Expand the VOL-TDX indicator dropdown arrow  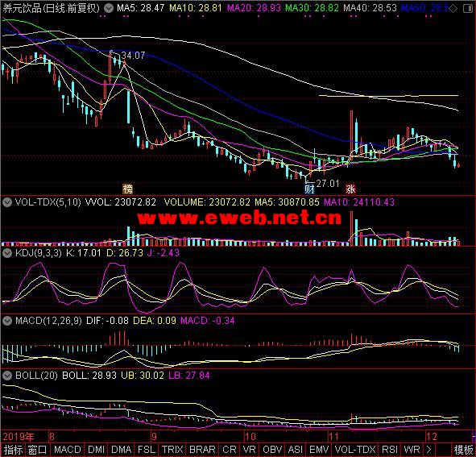point(7,202)
